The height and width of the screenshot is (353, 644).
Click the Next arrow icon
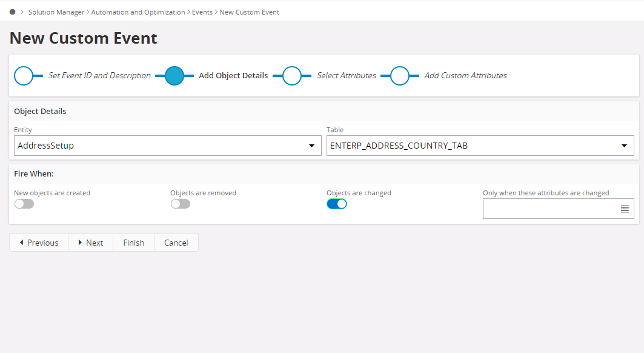[x=82, y=242]
